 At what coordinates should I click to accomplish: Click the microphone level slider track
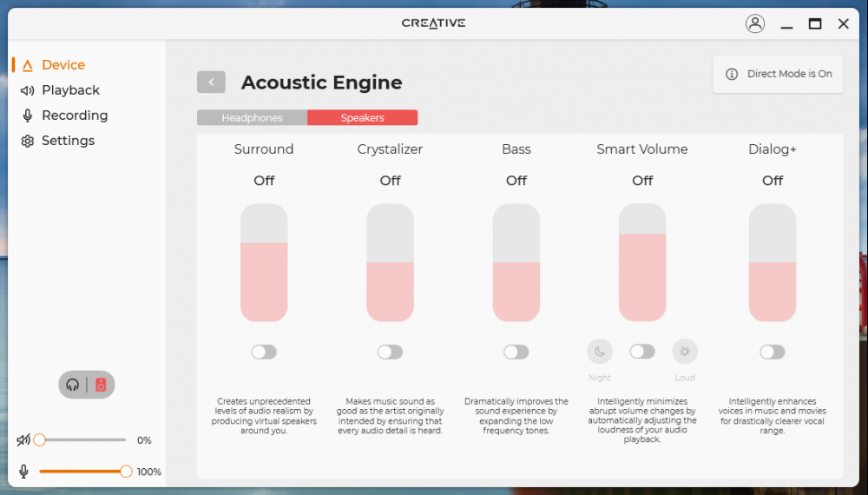tap(82, 472)
